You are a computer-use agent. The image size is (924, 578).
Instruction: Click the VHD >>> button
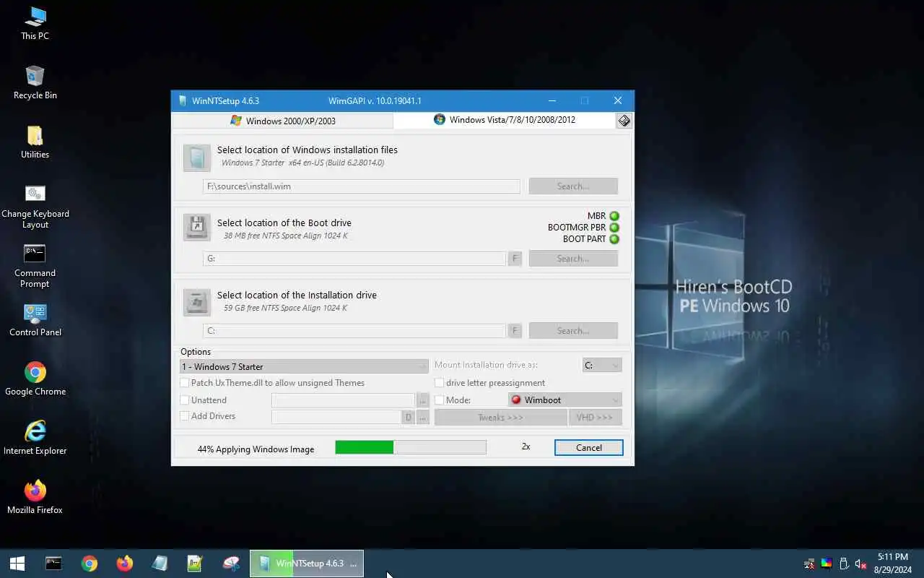tap(595, 418)
